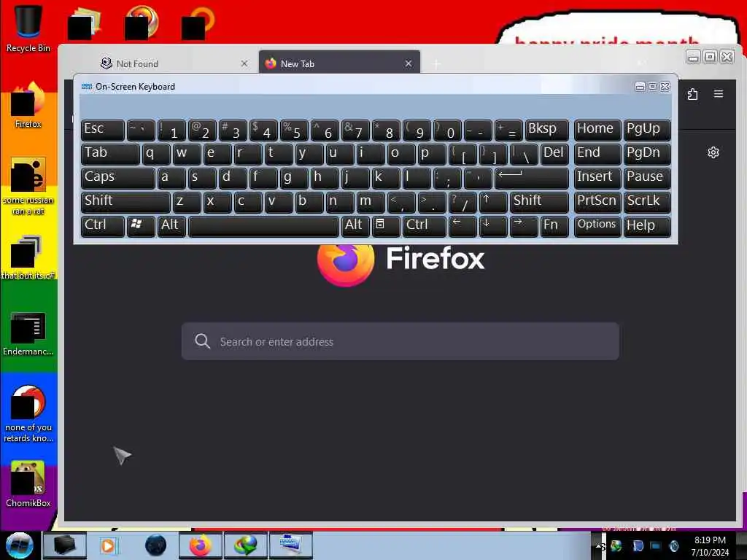Viewport: 747px width, 560px height.
Task: Click the down arrow key
Action: (492, 226)
